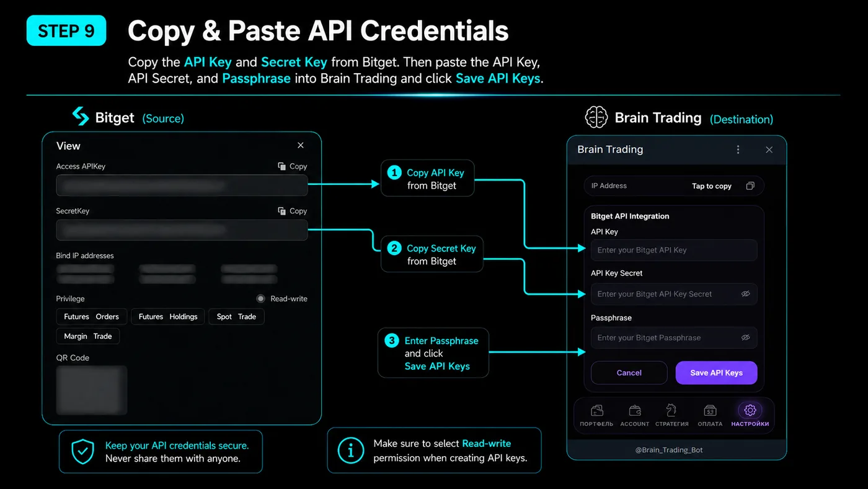Click the Futures Holdings privilege tag

(x=168, y=316)
